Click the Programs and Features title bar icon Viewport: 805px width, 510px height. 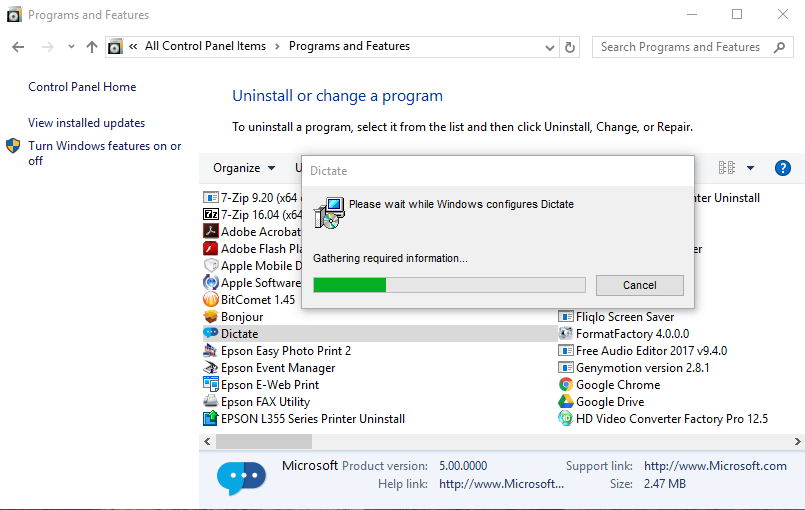(14, 15)
